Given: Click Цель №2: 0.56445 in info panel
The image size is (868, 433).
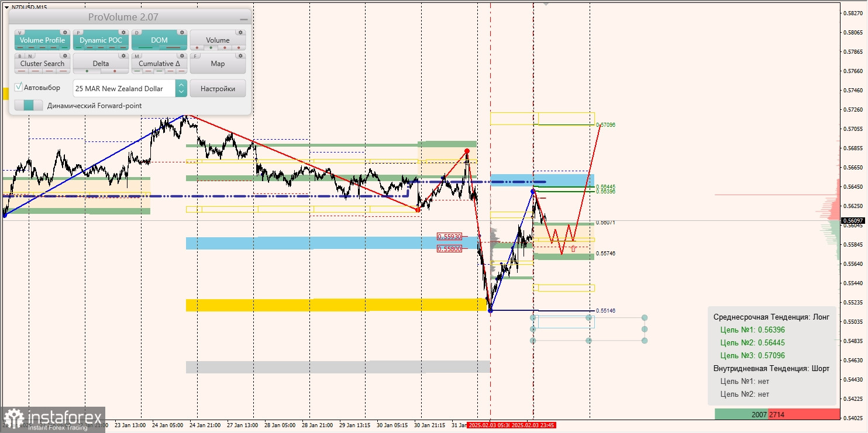Looking at the screenshot, I should pos(753,342).
